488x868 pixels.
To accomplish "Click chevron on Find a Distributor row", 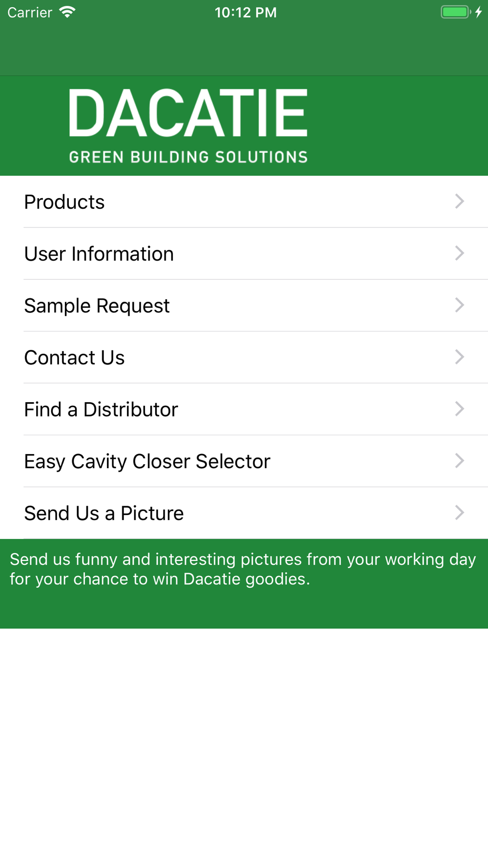I will [459, 409].
